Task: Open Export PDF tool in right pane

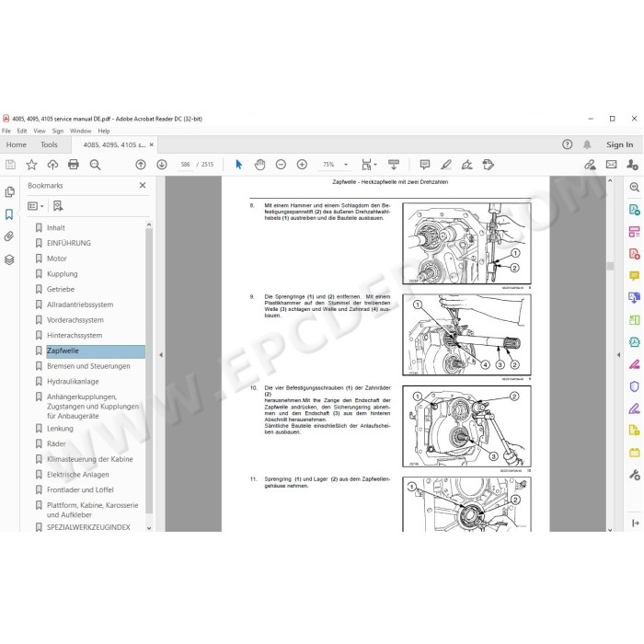Action: pos(635,210)
